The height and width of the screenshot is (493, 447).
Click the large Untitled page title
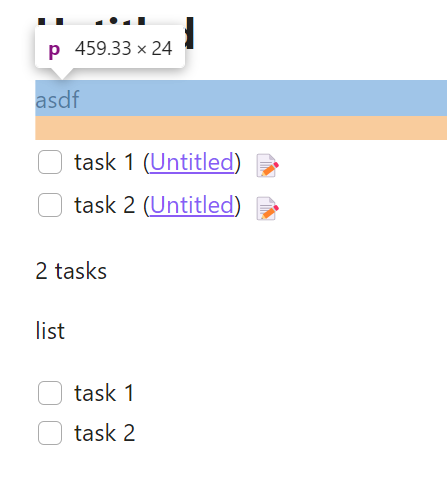(x=115, y=33)
